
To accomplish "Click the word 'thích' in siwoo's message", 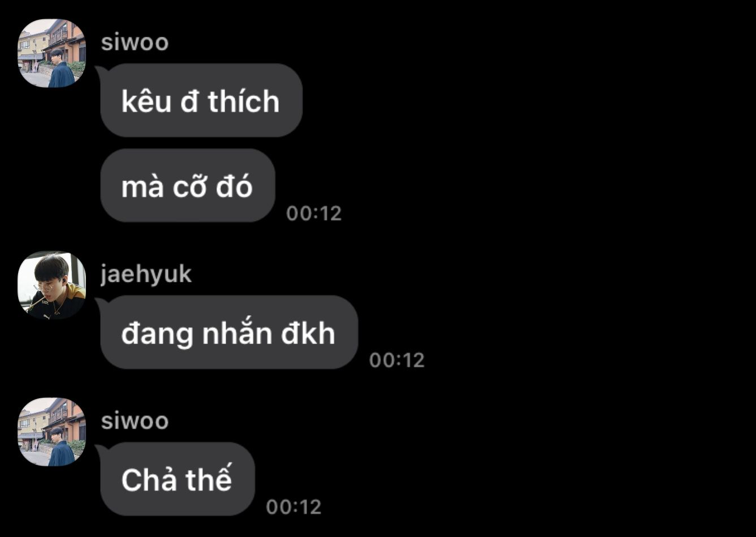I will (x=244, y=101).
